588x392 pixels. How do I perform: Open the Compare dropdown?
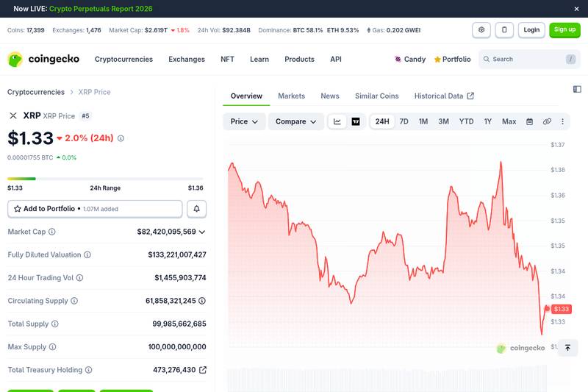point(296,121)
